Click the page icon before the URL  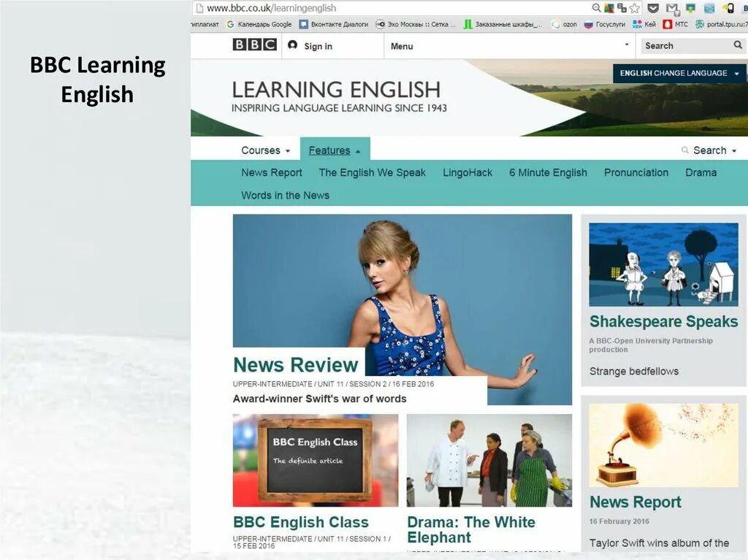coord(200,8)
